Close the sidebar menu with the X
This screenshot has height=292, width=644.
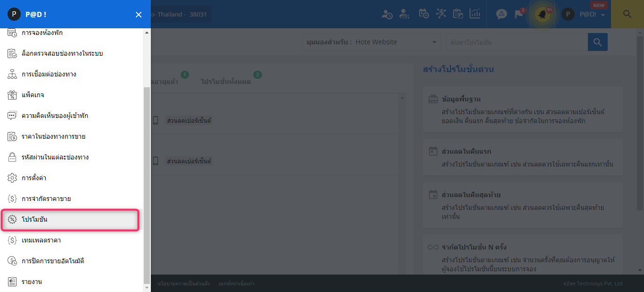point(139,15)
